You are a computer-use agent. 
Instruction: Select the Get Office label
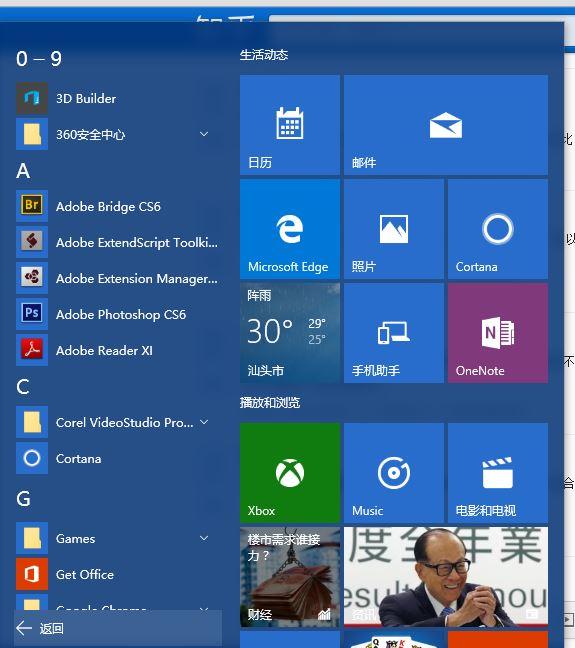85,574
